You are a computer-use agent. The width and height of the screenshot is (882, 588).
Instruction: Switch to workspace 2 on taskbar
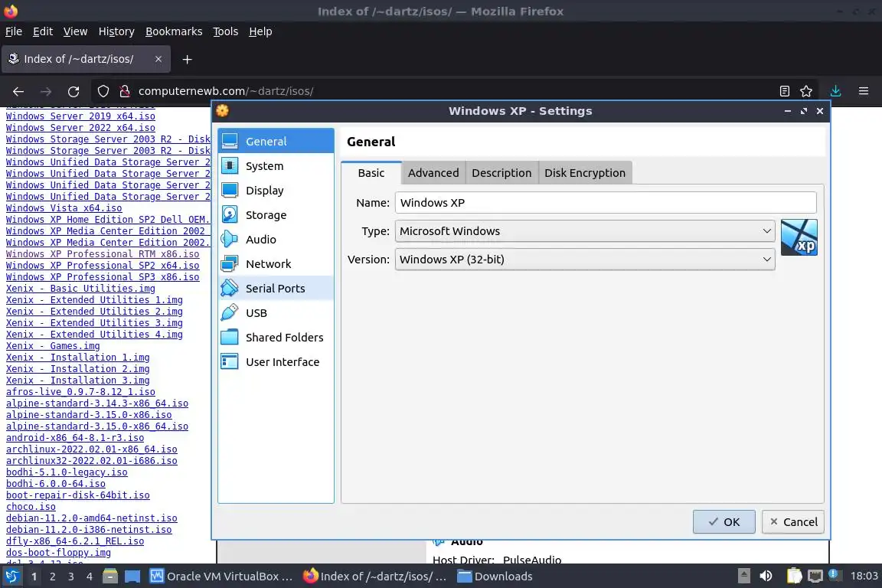52,577
